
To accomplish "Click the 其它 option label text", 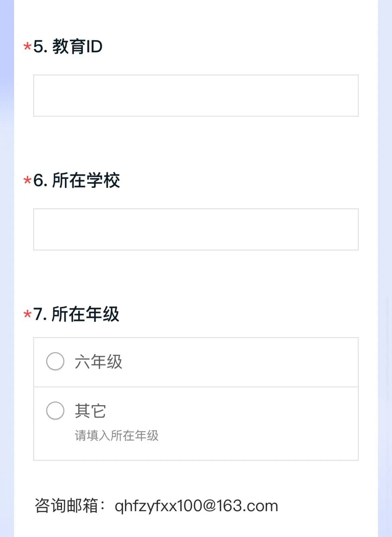I will [x=90, y=411].
